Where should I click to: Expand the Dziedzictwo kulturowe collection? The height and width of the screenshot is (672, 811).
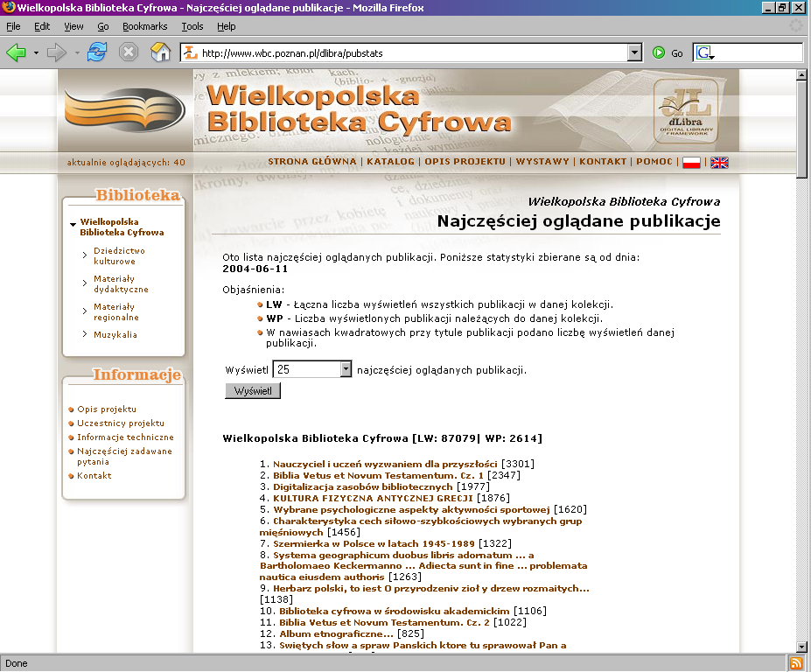pyautogui.click(x=84, y=255)
